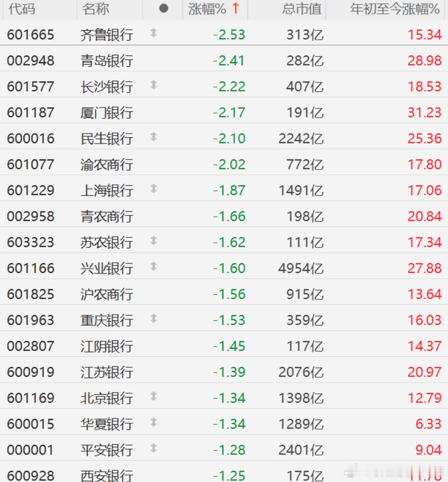Click stock code 002958

tap(31, 216)
